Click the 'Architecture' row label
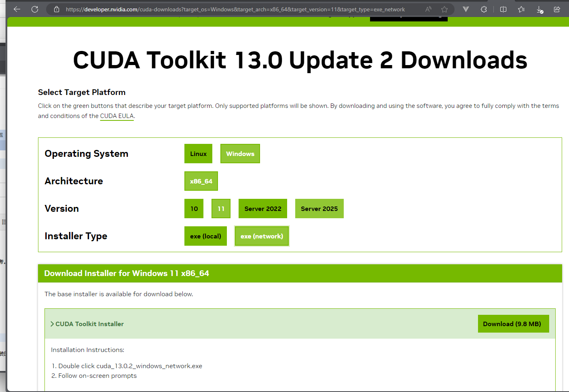The height and width of the screenshot is (392, 569). [x=74, y=181]
